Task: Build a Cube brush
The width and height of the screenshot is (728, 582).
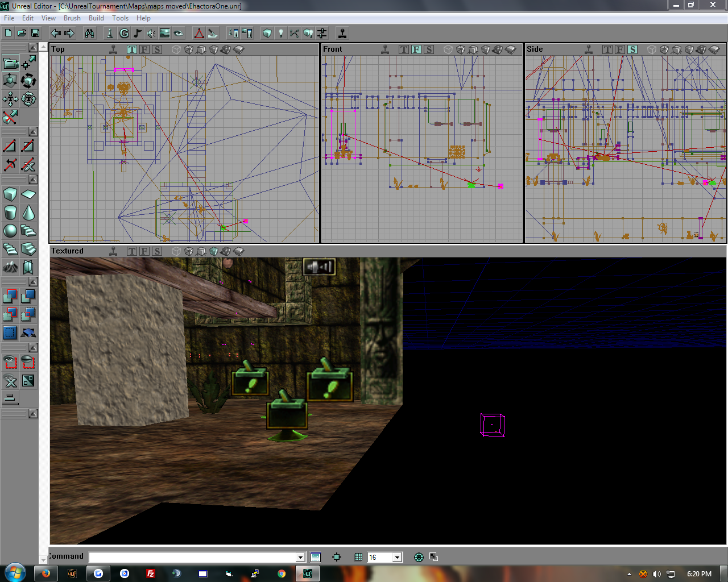Action: click(10, 194)
